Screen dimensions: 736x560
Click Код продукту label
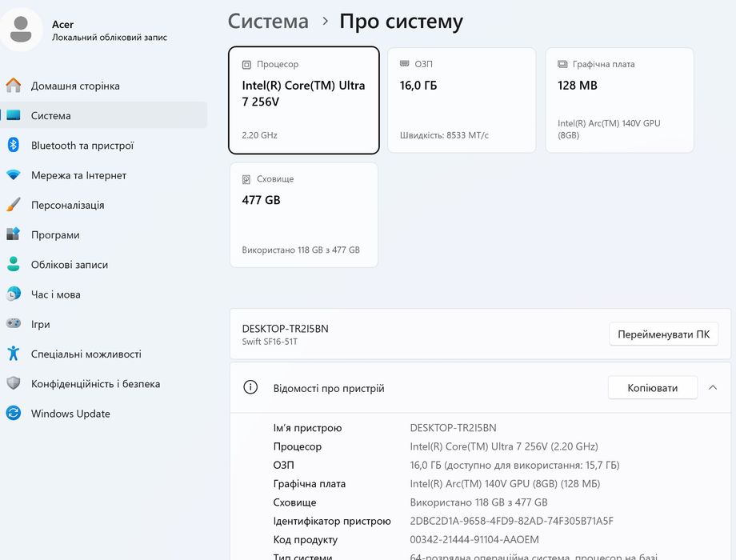305,540
